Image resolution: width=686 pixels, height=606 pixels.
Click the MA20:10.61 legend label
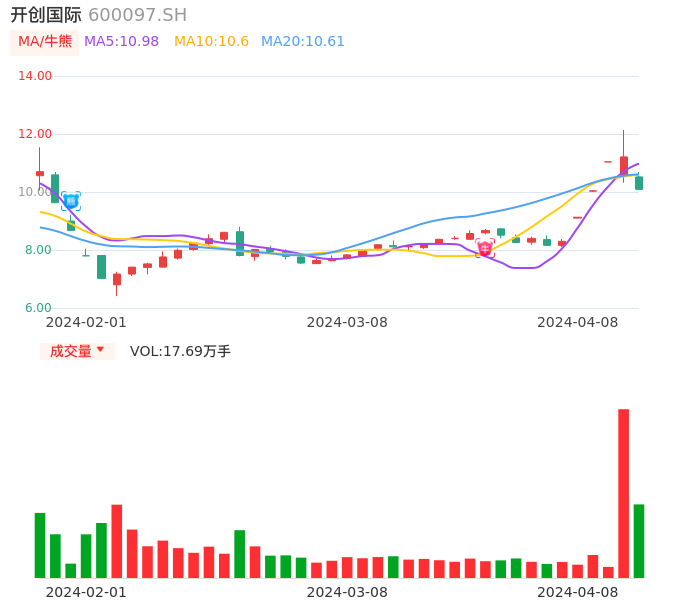pos(303,41)
